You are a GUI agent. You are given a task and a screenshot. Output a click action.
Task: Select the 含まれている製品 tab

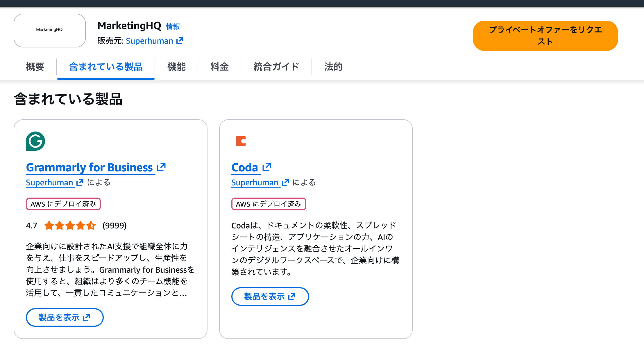point(106,67)
